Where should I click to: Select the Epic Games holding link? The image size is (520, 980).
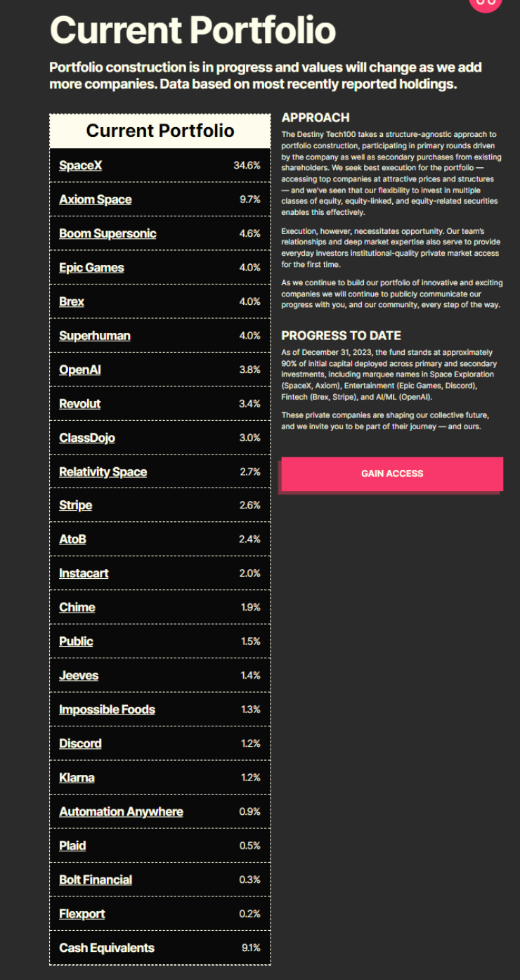pyautogui.click(x=91, y=268)
